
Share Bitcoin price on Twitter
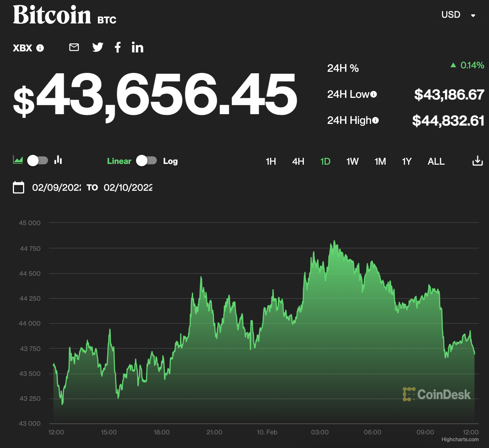click(x=97, y=47)
